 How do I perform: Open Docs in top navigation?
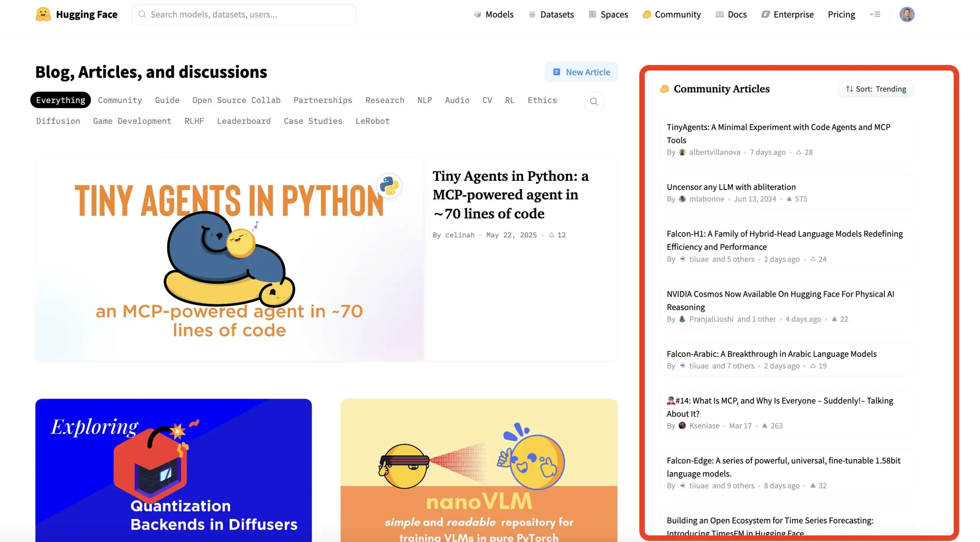731,15
